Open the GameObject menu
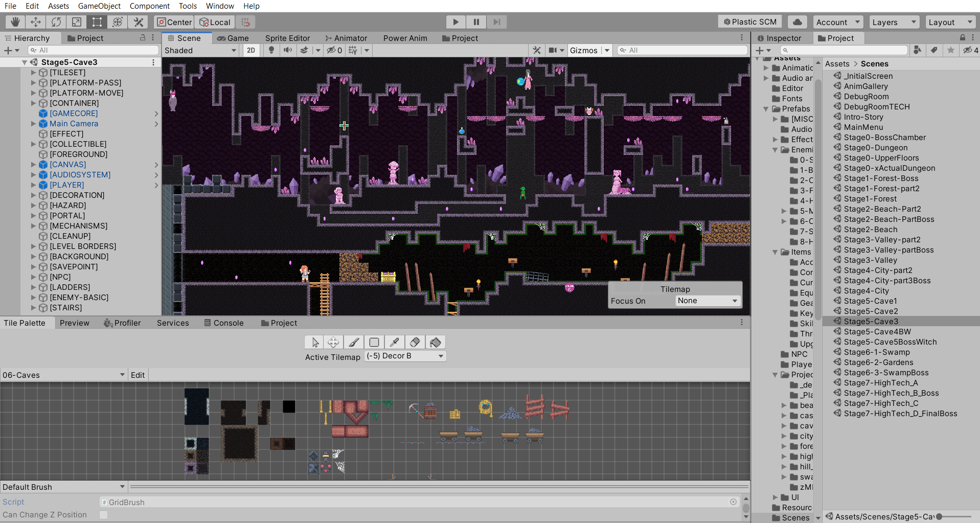Viewport: 980px width, 523px height. [99, 6]
